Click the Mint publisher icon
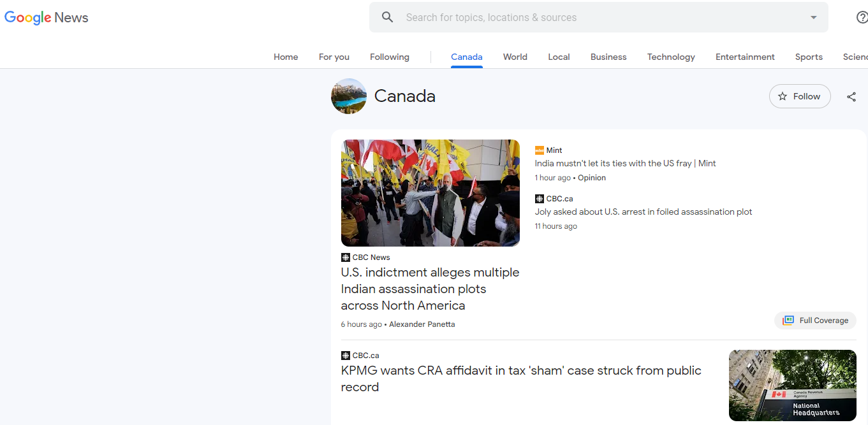Screen dimensions: 868x425 click(x=540, y=150)
